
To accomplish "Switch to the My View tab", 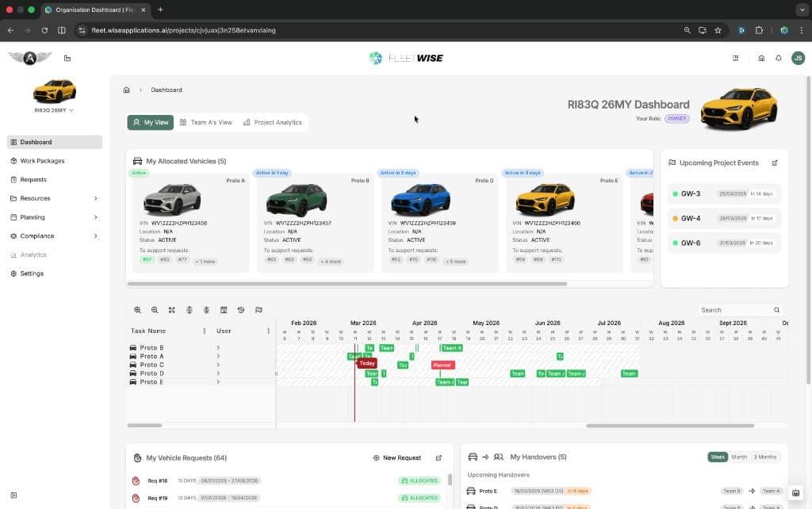I will click(150, 122).
